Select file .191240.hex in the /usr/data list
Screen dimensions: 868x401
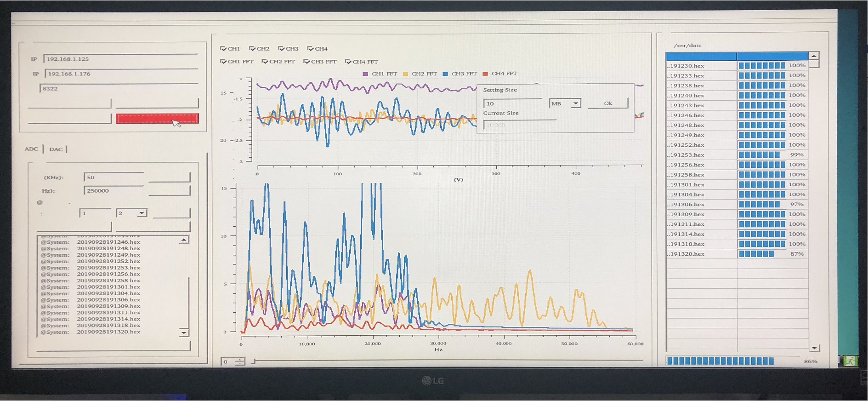click(x=737, y=95)
